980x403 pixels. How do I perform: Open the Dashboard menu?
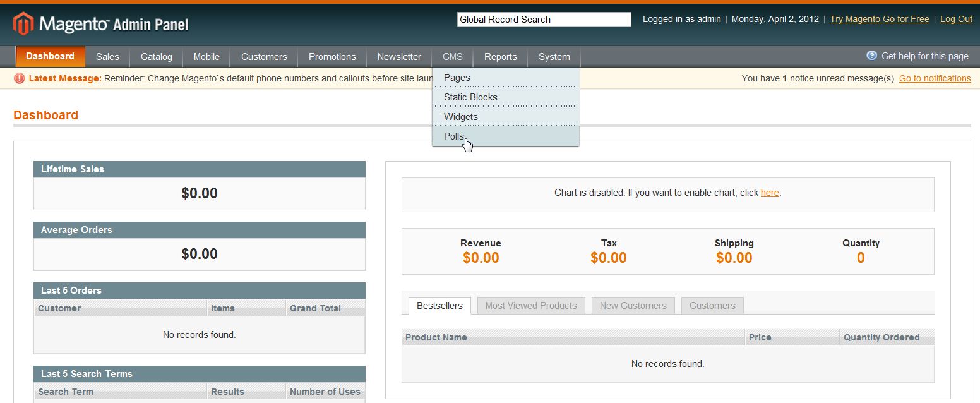51,56
